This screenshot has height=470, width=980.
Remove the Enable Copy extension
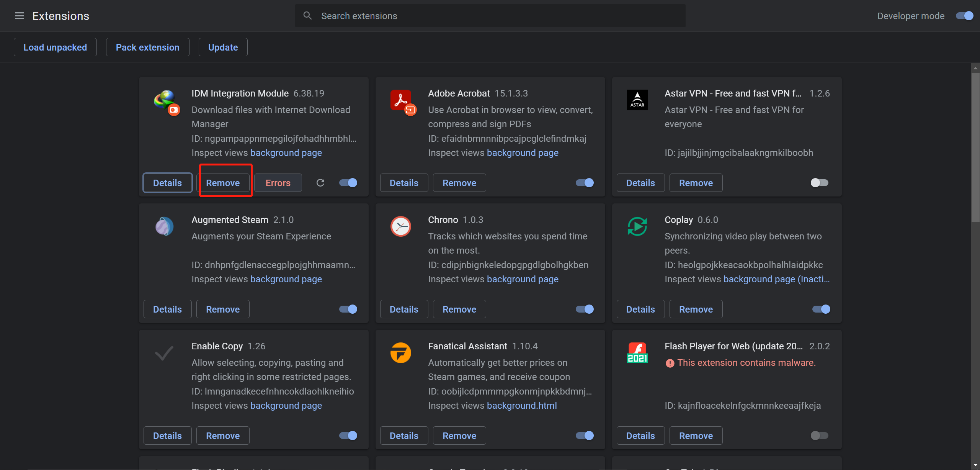pos(223,436)
